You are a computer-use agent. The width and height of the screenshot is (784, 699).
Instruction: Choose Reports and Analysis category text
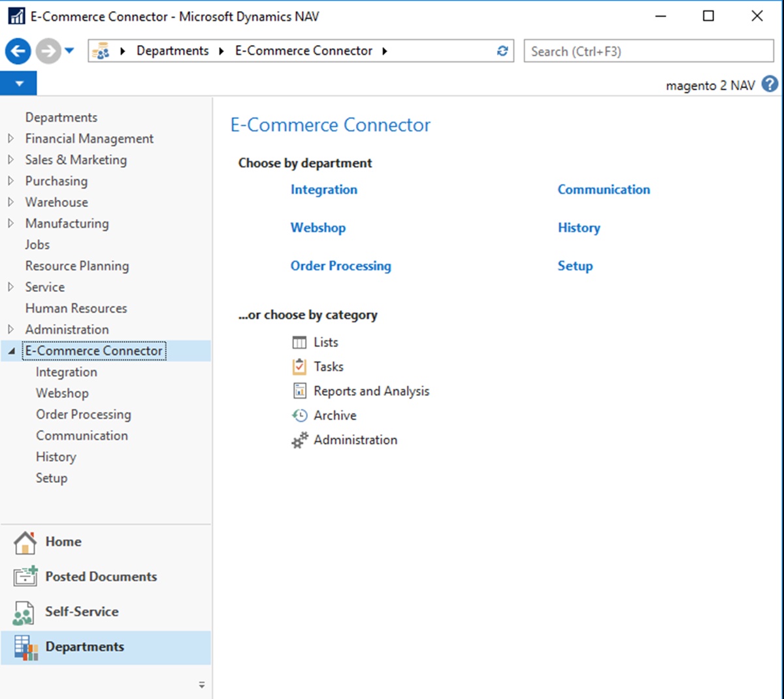(x=372, y=391)
